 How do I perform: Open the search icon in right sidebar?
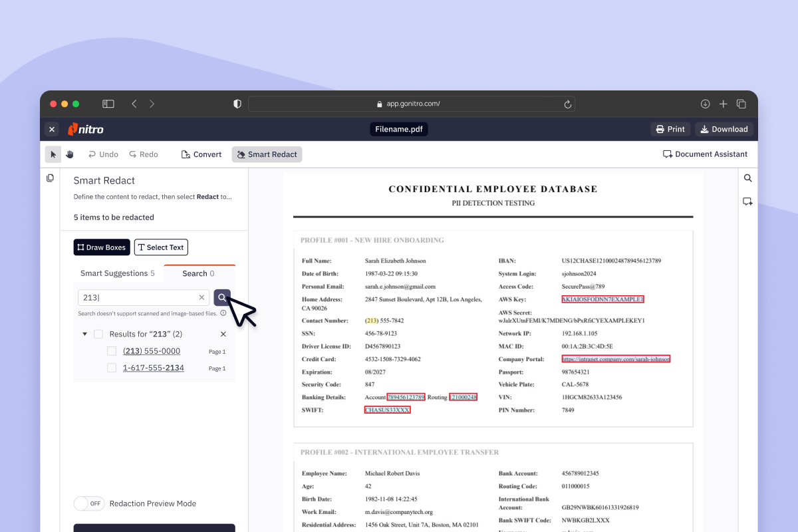point(748,178)
